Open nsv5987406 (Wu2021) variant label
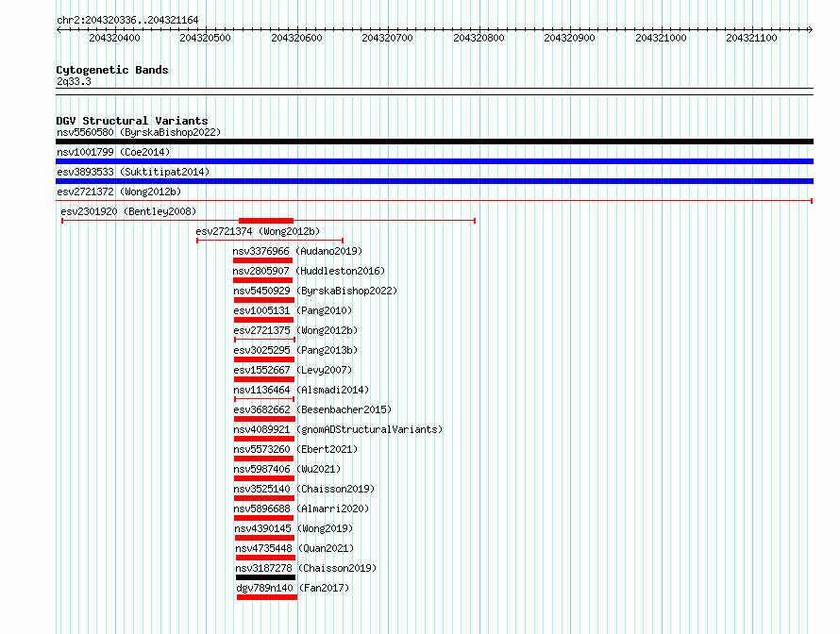840x634 pixels. point(287,469)
